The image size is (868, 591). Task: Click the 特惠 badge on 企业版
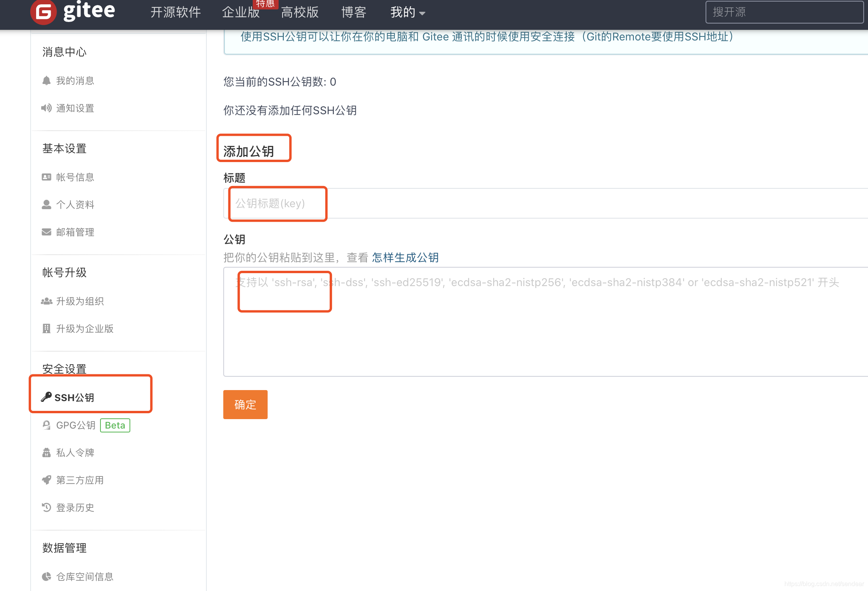coord(266,4)
